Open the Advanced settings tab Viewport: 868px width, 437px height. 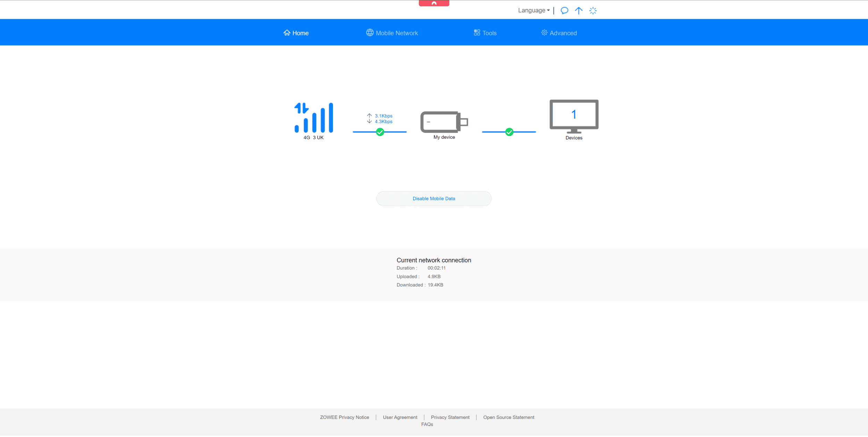[559, 33]
